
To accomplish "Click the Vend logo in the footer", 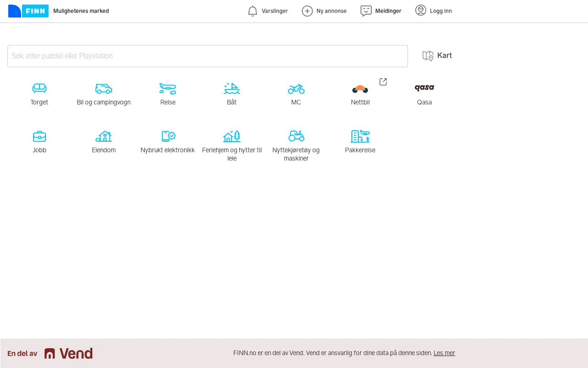I will click(68, 353).
